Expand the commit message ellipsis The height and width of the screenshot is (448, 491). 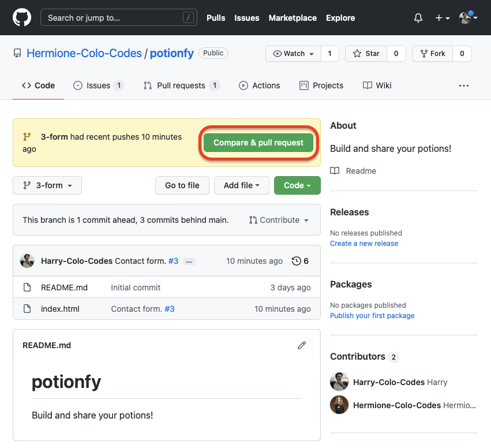tap(189, 262)
